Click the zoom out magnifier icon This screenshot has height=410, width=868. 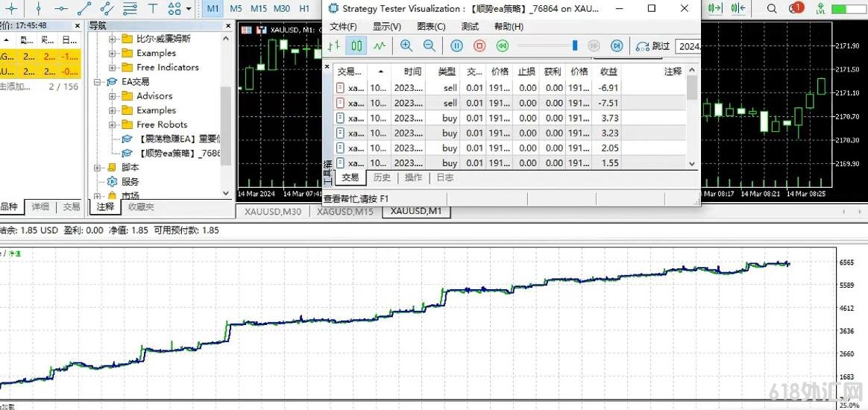429,45
